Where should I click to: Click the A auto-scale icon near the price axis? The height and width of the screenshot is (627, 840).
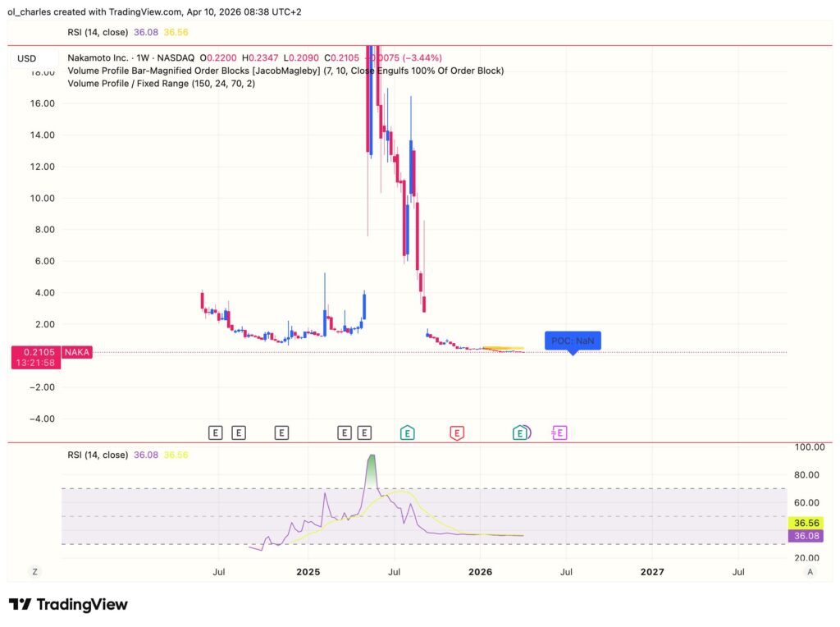pos(810,570)
